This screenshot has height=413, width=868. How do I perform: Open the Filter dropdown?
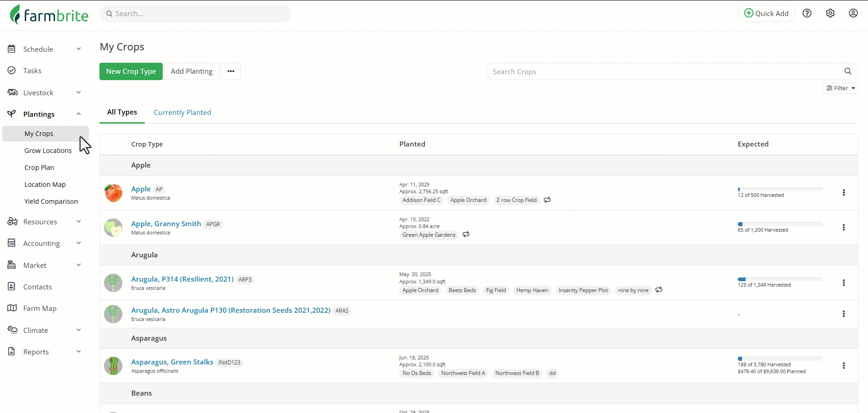841,88
